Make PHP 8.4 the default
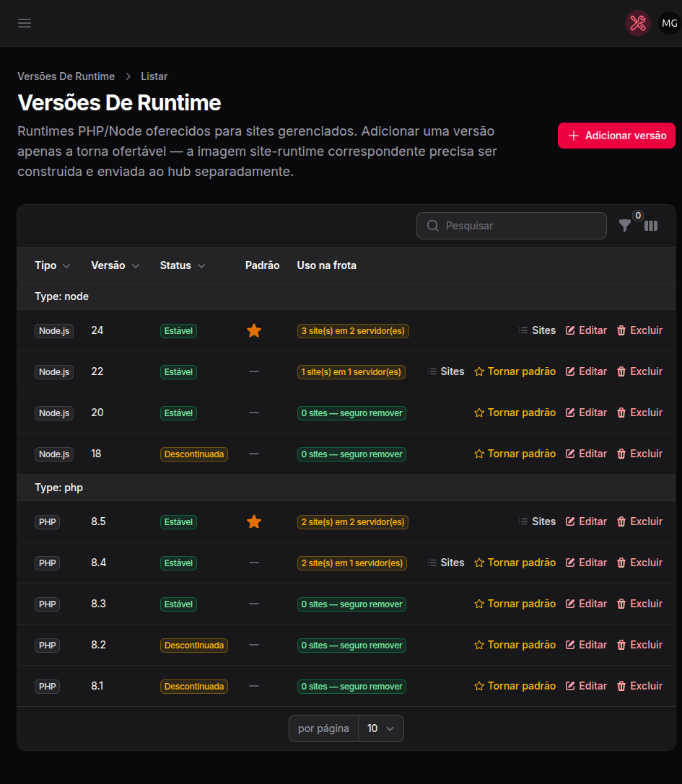 pyautogui.click(x=515, y=563)
